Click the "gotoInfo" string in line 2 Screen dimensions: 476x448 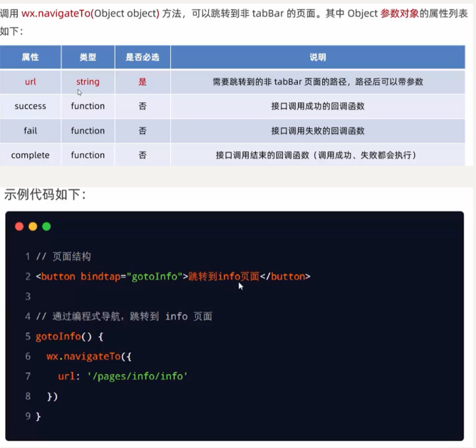154,276
